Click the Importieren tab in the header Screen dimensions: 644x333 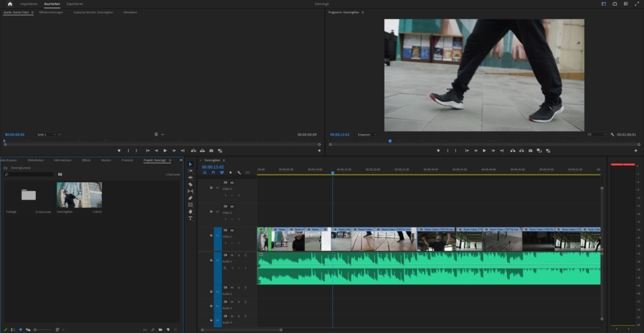pos(29,4)
